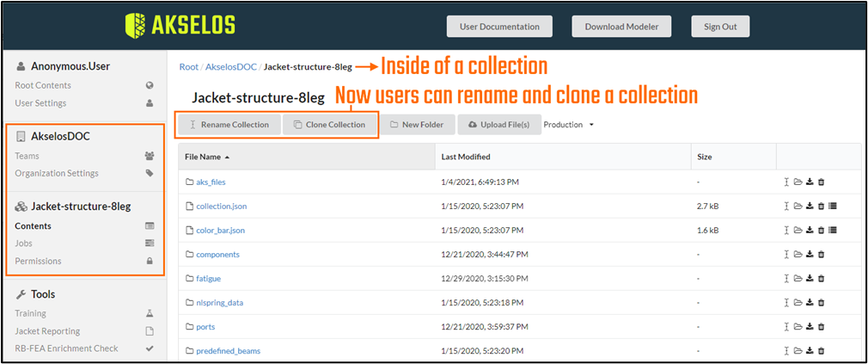Click the New Folder button

tap(418, 125)
